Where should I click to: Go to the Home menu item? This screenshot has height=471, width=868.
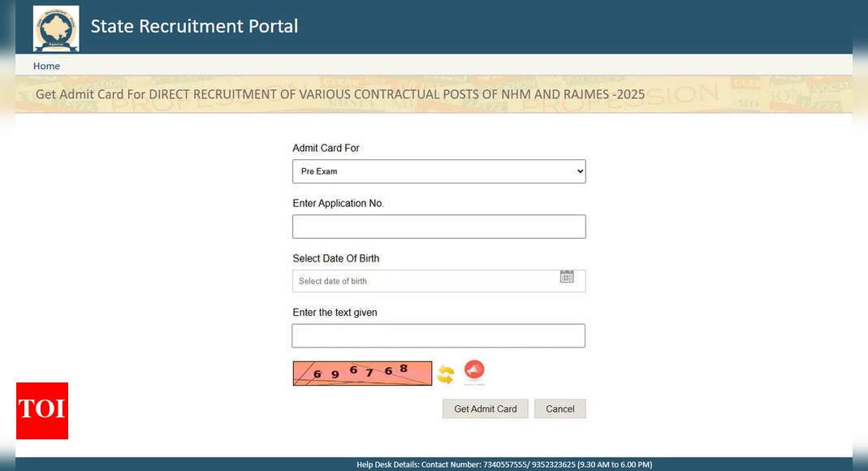pos(46,66)
